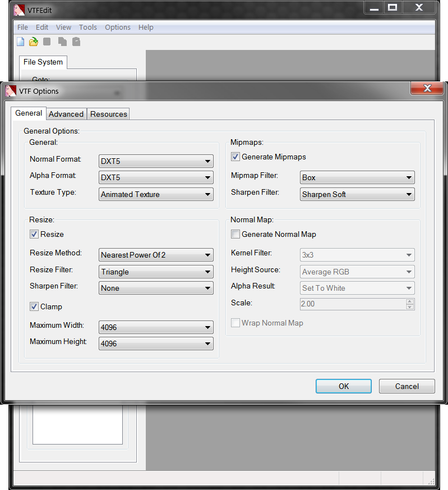Open the Help menu

click(146, 27)
